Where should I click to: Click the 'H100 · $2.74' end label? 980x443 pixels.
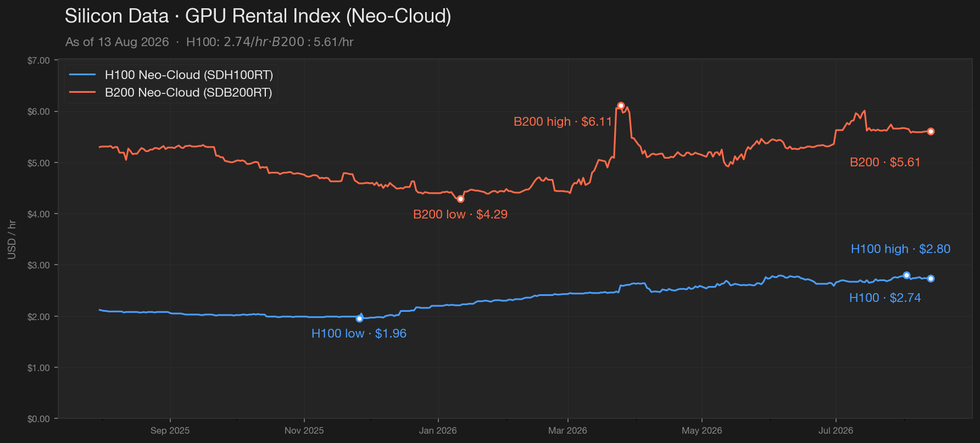885,298
